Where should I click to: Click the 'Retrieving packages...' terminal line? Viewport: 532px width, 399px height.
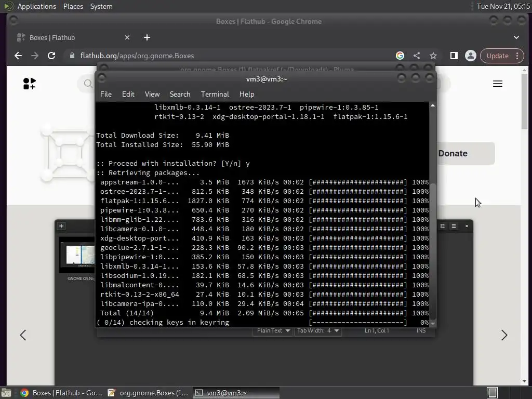coord(148,172)
